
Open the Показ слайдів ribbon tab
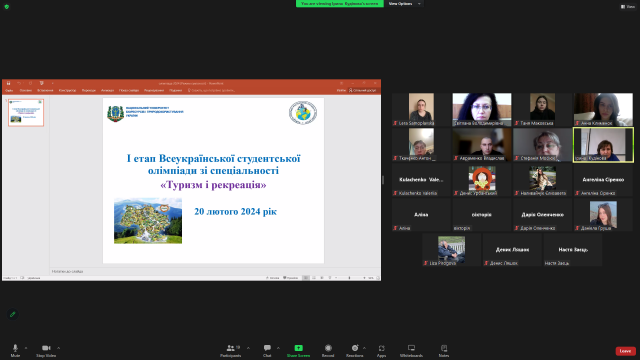tap(129, 90)
